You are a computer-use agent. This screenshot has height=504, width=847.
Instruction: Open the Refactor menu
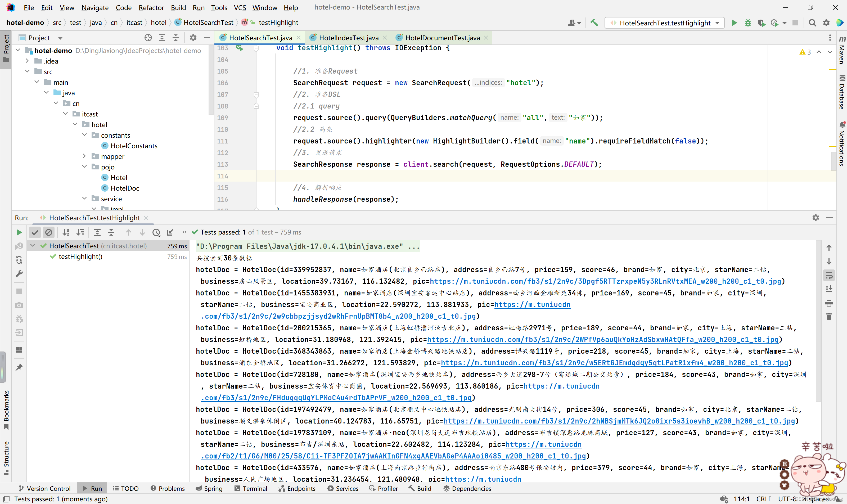[151, 7]
